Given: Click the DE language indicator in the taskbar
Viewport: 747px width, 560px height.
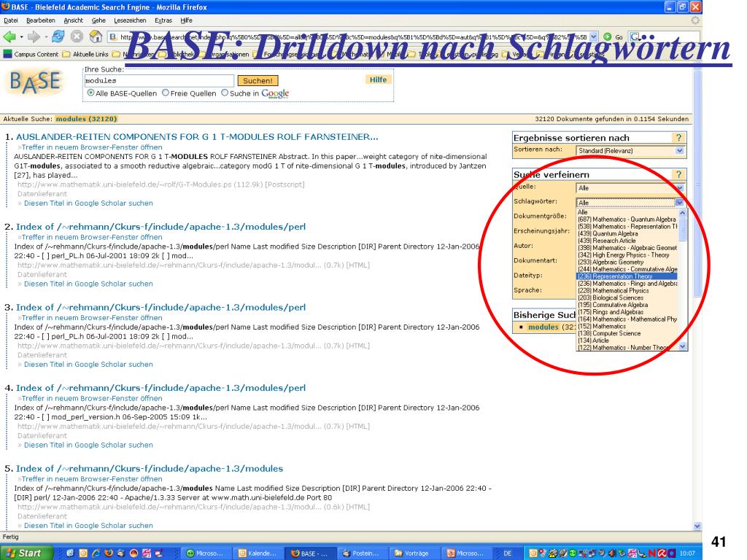Looking at the screenshot, I should coord(508,553).
